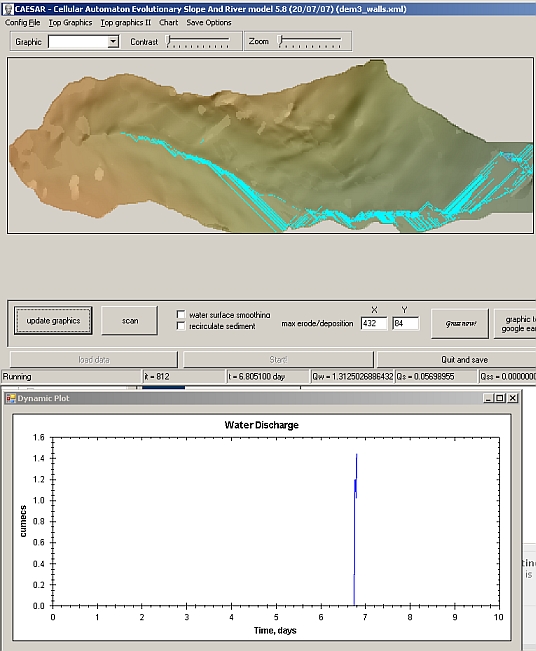Viewport: 536px width, 651px height.
Task: Enable water surface smoothing checkbox
Action: click(x=181, y=315)
